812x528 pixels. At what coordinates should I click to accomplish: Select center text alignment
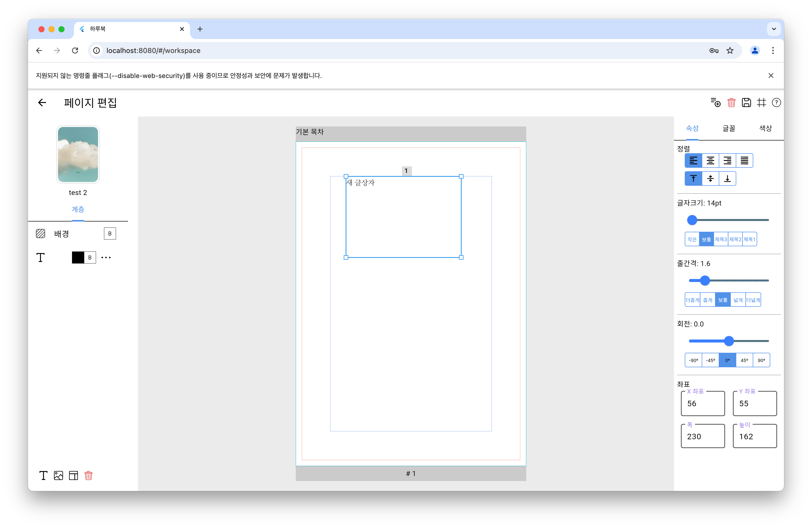(x=710, y=161)
